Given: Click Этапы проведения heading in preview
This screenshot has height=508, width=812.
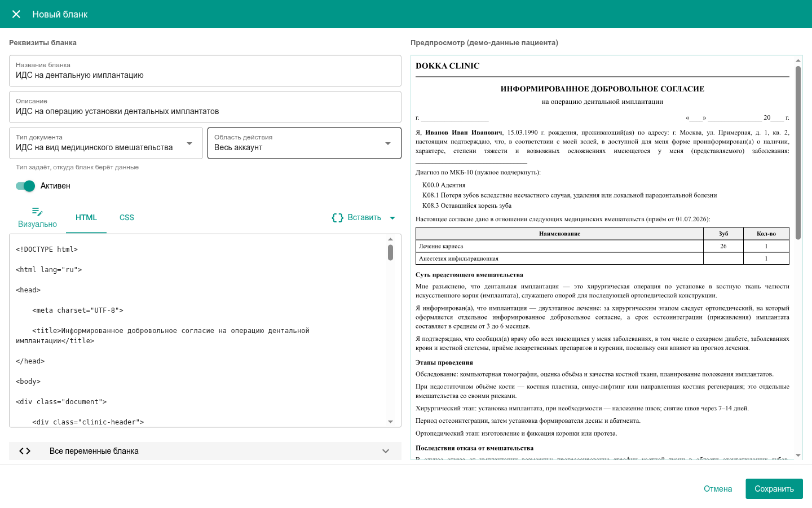Looking at the screenshot, I should pyautogui.click(x=444, y=362).
